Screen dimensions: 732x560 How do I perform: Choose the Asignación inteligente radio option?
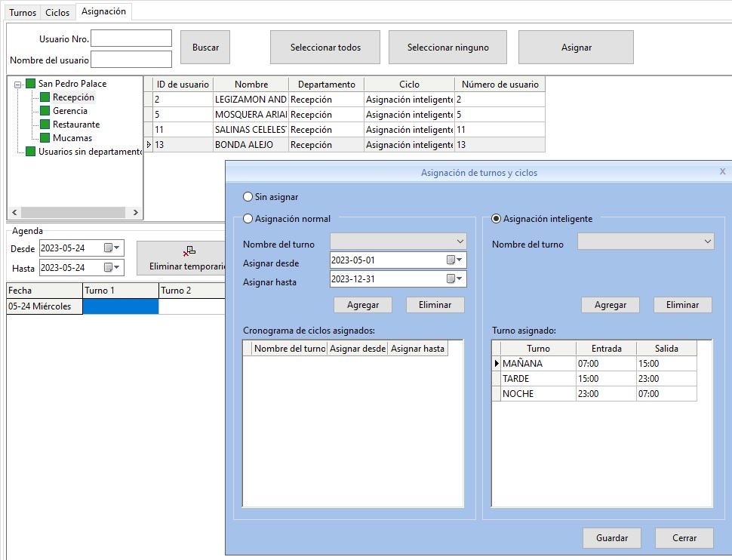(497, 219)
